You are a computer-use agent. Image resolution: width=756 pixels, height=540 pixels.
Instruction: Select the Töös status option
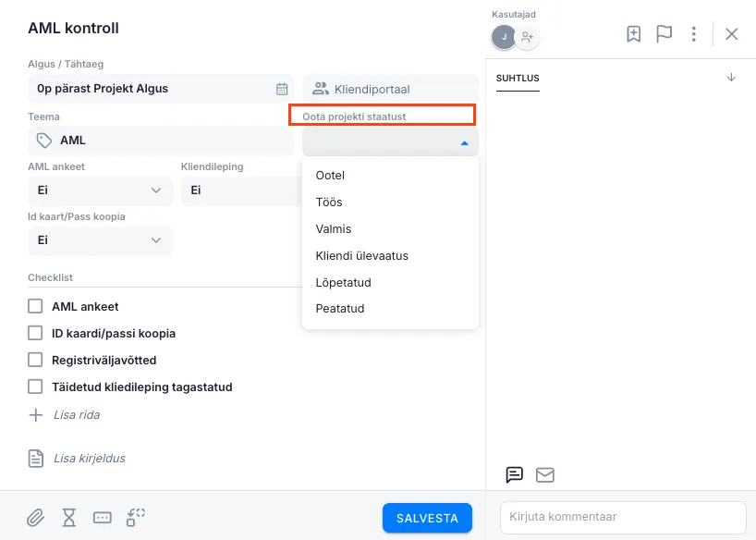(x=329, y=202)
